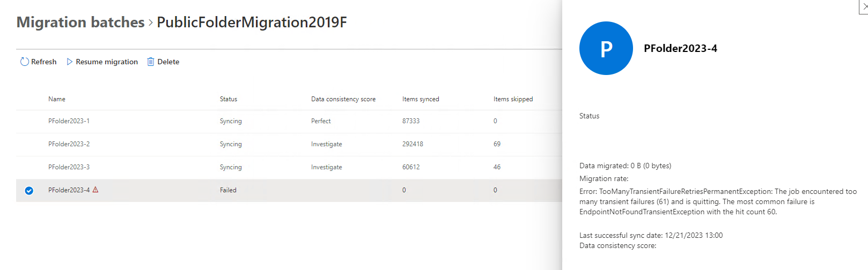Viewport: 868px width, 270px height.
Task: Click the breadcrumb chevron after Migration batches
Action: click(151, 22)
